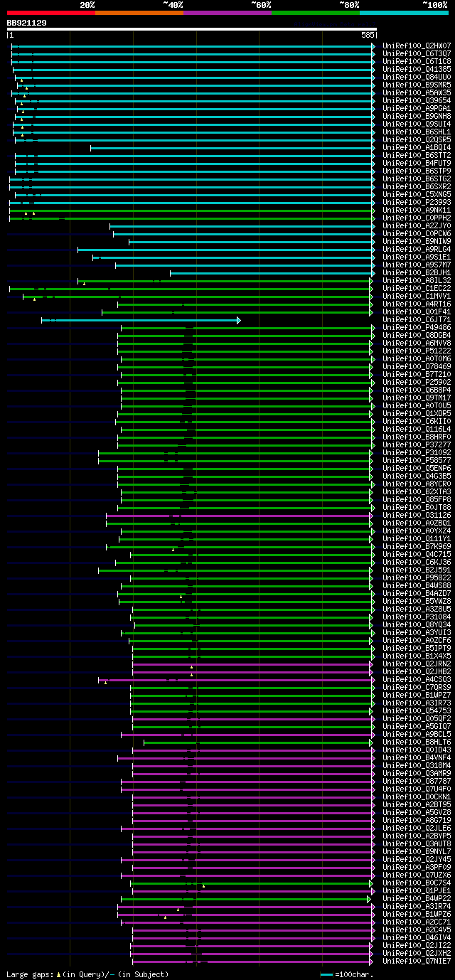Image resolution: width=455 pixels, height=980 pixels.
Task: Click the UniRef100_B0JT88 label
Action: (417, 507)
